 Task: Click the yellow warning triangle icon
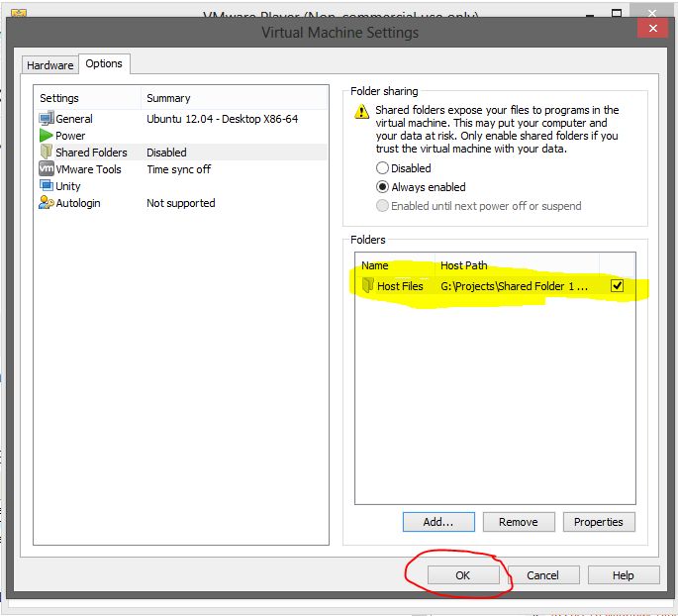pos(361,111)
